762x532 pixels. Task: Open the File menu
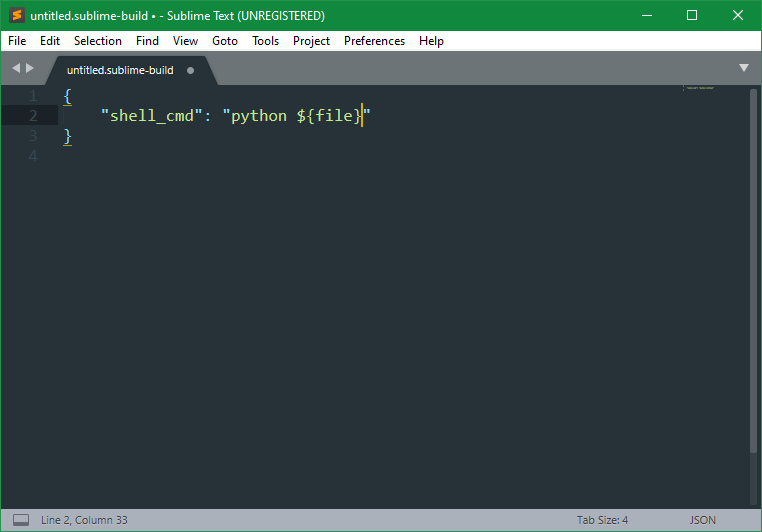pos(17,41)
